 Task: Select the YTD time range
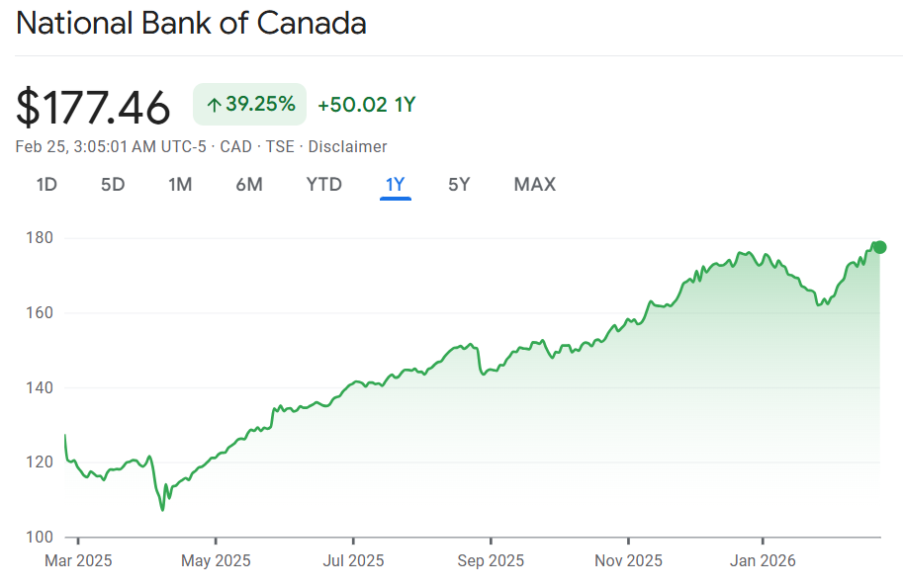[x=323, y=184]
